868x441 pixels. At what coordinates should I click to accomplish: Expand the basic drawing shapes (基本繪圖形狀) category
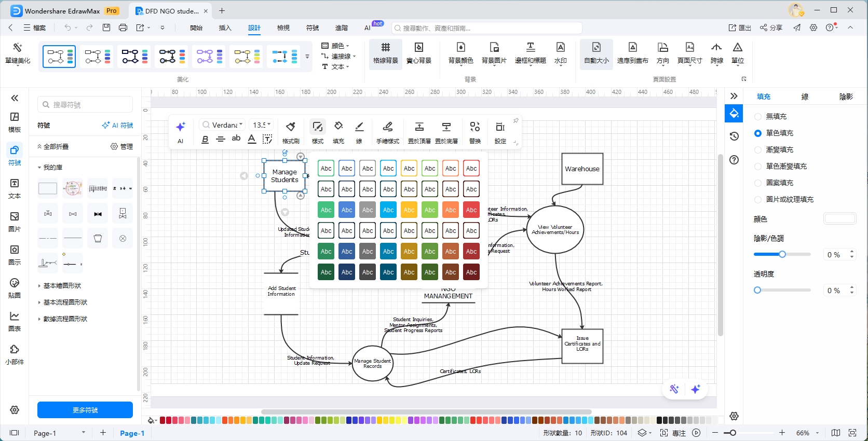pos(62,286)
